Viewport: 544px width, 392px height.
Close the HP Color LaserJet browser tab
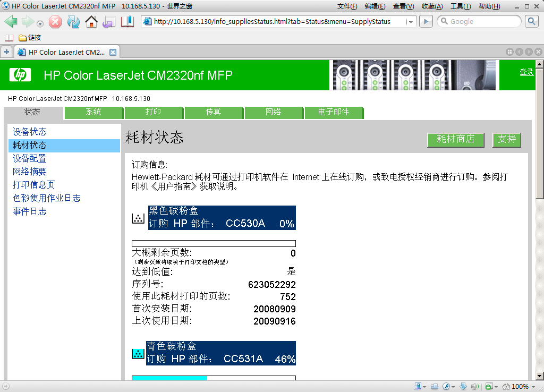coord(113,52)
